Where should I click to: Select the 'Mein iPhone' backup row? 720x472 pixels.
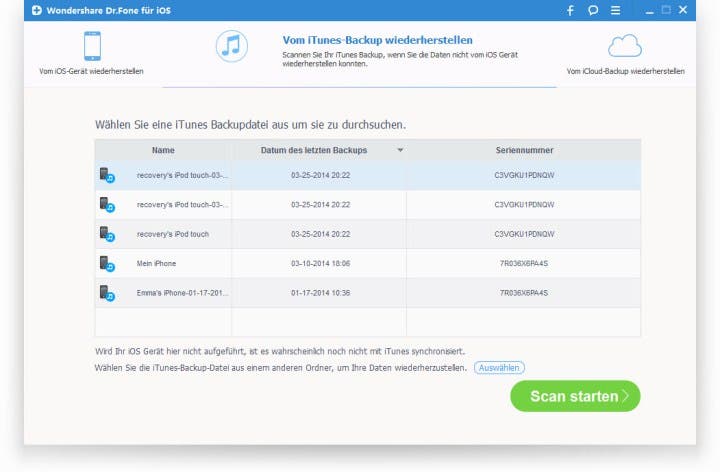[x=368, y=264]
